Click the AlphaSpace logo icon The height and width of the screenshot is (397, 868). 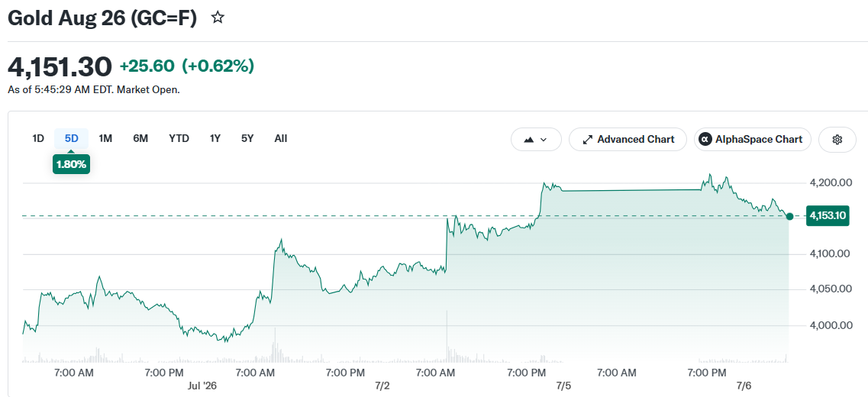tap(705, 140)
